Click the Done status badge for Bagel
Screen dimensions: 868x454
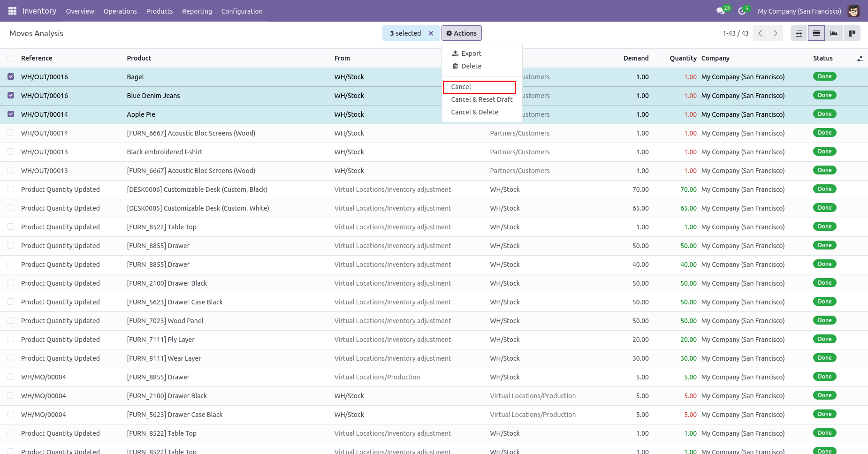click(824, 76)
